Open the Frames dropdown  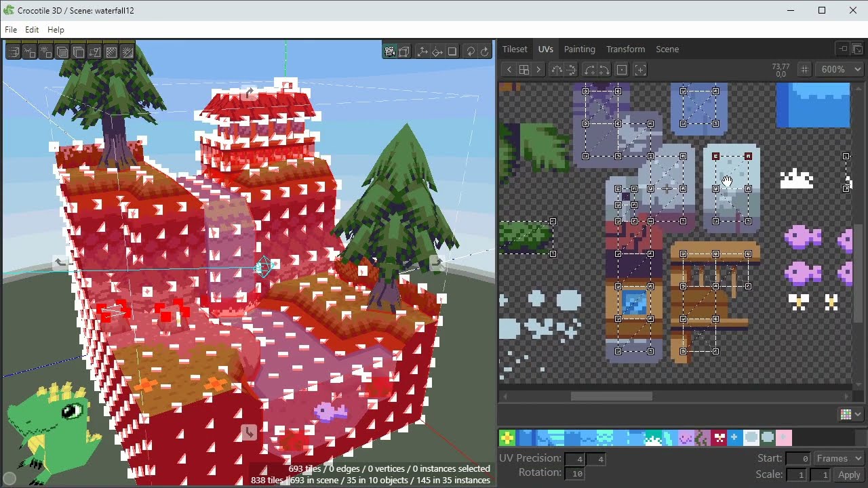[840, 459]
